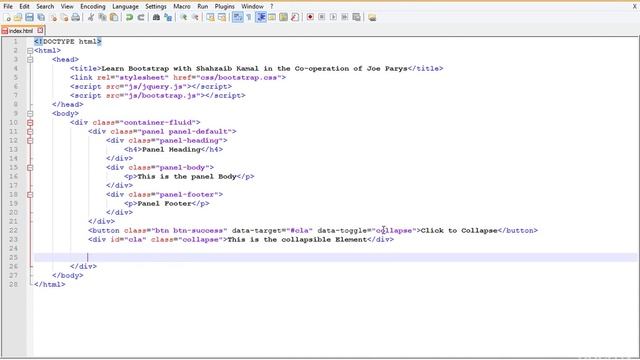Toggle Word Wrap in the toolbar
The height and width of the screenshot is (360, 640).
(237, 17)
